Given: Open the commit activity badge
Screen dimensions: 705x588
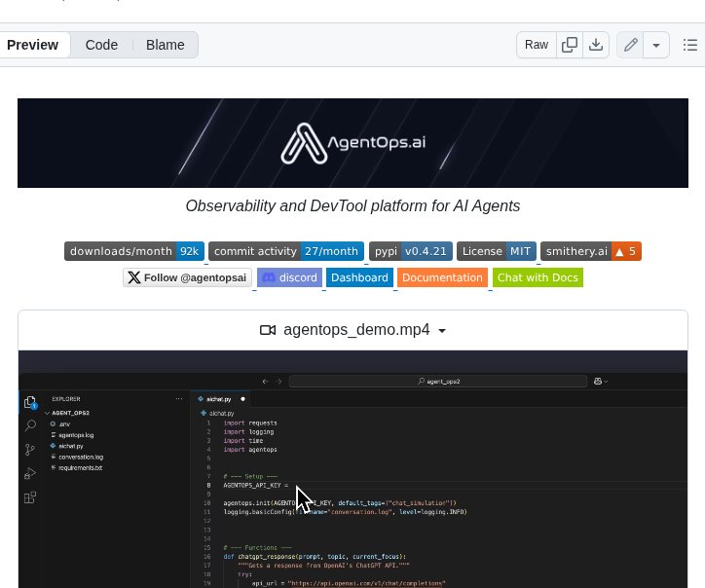Looking at the screenshot, I should click(x=286, y=251).
